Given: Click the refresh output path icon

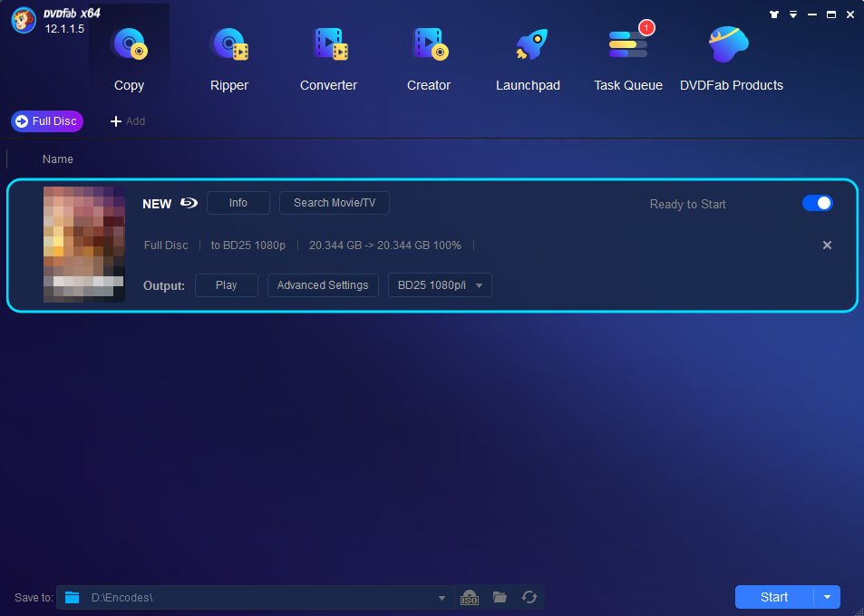Looking at the screenshot, I should click(x=529, y=597).
